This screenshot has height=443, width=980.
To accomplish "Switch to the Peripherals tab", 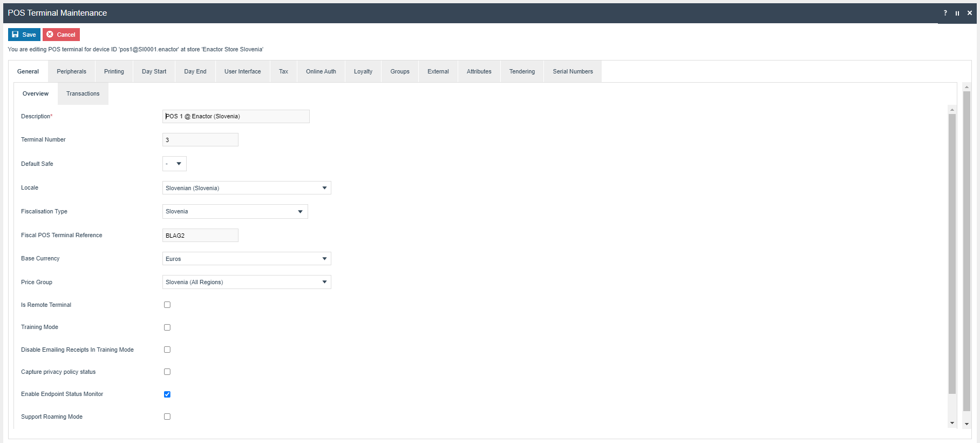I will click(x=71, y=71).
